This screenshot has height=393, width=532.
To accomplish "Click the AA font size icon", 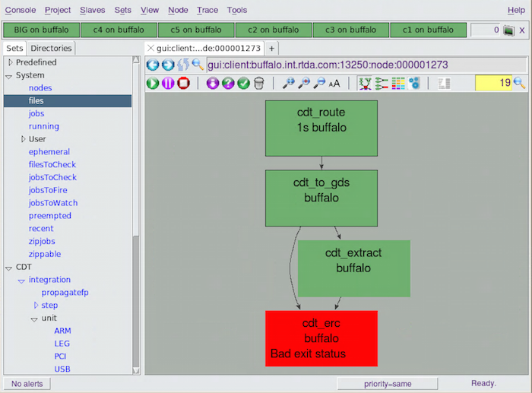I will coord(334,83).
